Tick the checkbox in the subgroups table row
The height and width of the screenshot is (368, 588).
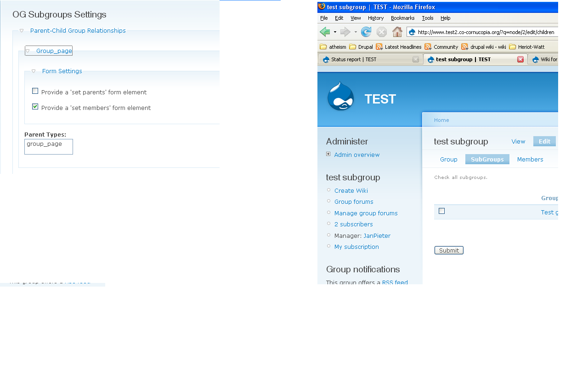point(442,211)
